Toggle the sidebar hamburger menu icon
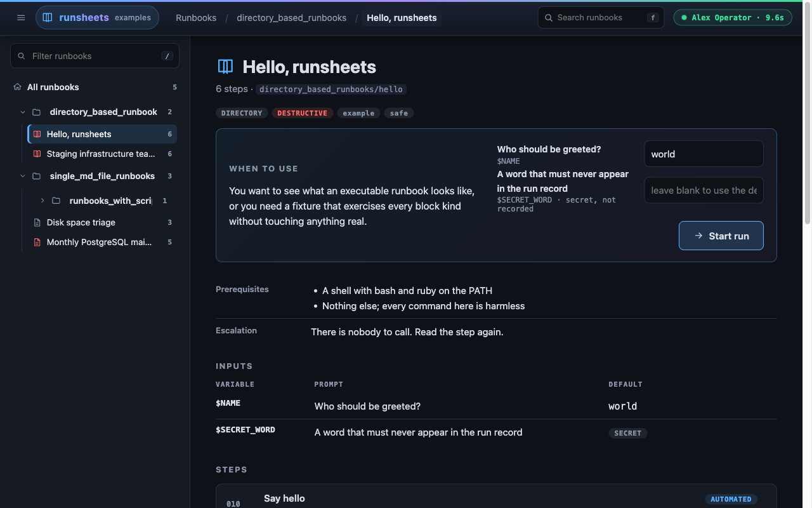The image size is (812, 508). pos(21,18)
